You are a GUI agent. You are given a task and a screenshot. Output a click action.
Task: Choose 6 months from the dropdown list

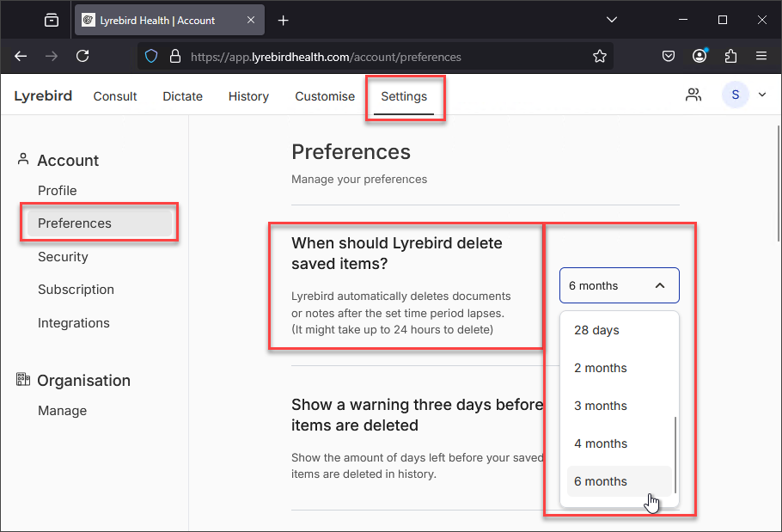619,481
